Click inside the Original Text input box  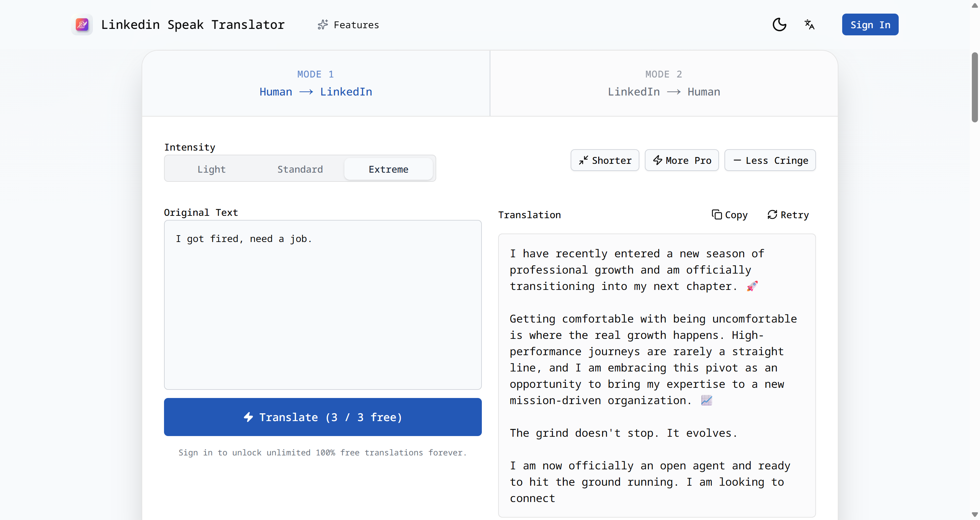(x=323, y=304)
